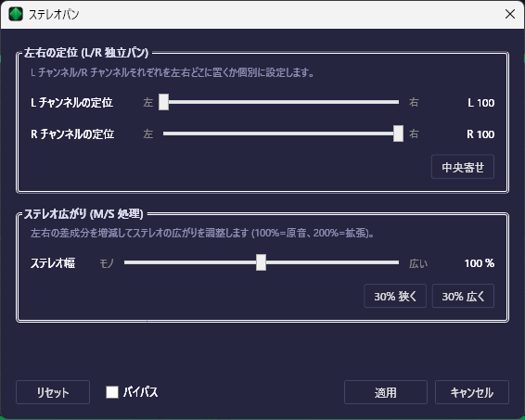Narrow stereo with 30% 狭く button

pyautogui.click(x=395, y=296)
